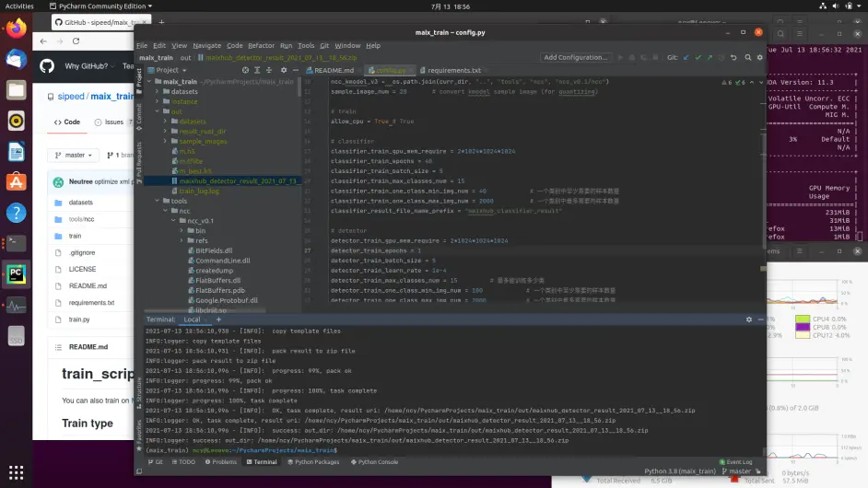Open Firefox from the Ubuntu dock
Image resolution: width=868 pixels, height=488 pixels.
16,29
